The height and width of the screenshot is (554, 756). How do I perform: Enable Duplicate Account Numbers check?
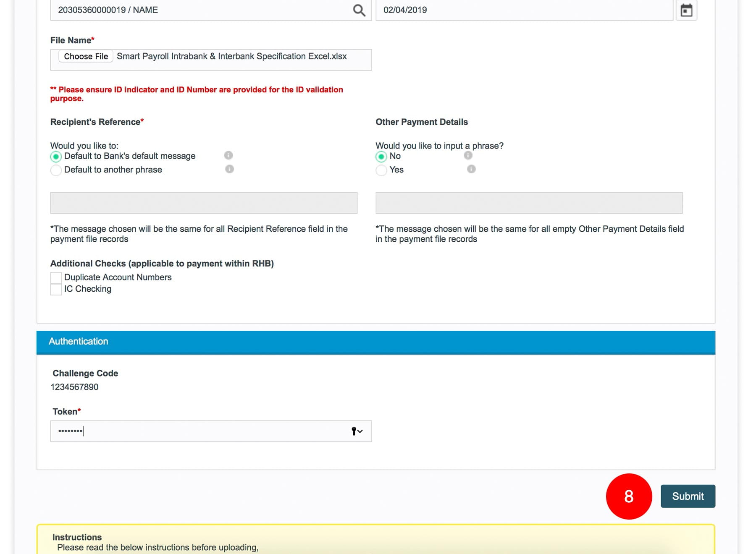[56, 277]
